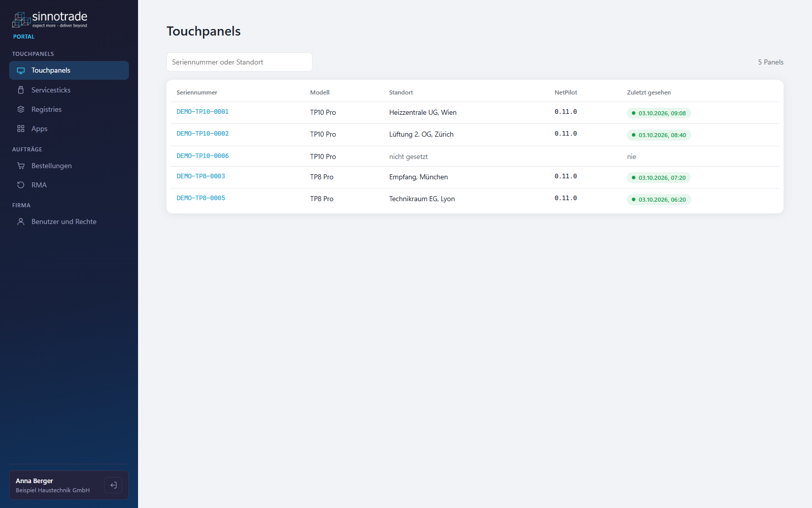
Task: Click the location Empfang, München
Action: point(419,177)
